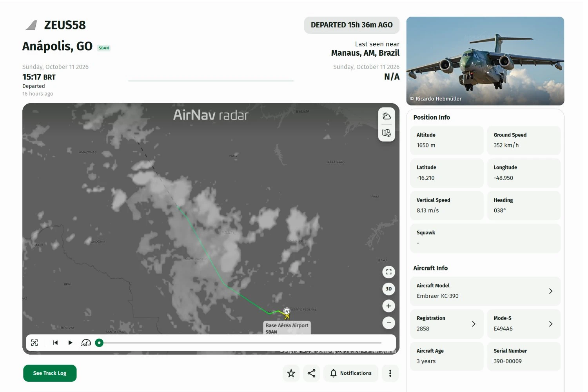Image resolution: width=588 pixels, height=392 pixels.
Task: Select the Serial Number 390-00009 card
Action: click(x=524, y=356)
